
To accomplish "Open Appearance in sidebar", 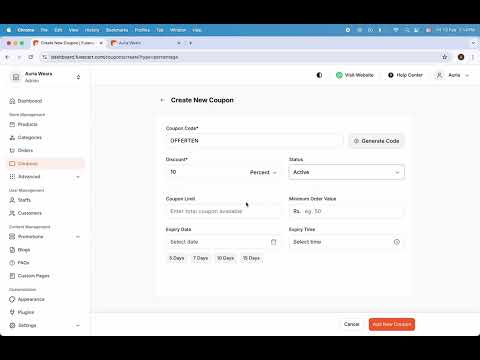I will pyautogui.click(x=27, y=299).
